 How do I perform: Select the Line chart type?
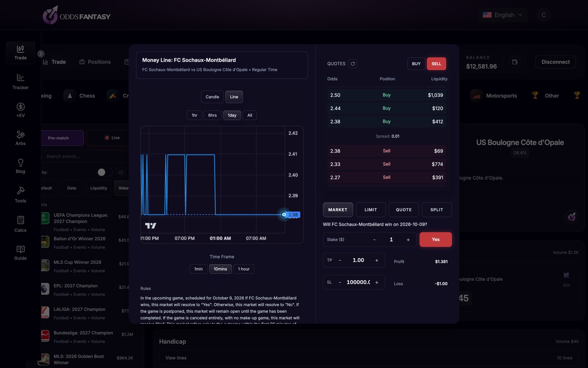point(234,97)
